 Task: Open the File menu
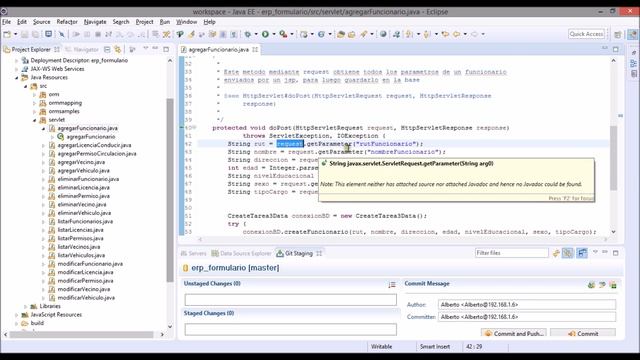7,22
